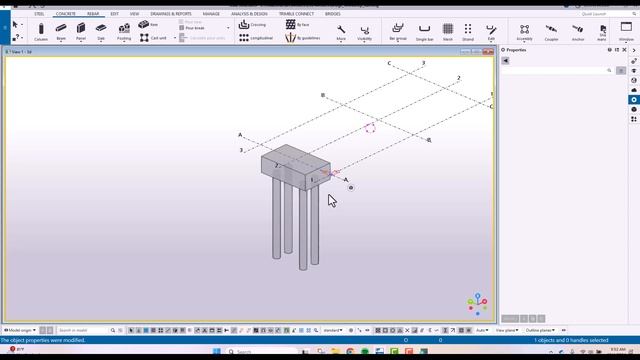Image resolution: width=640 pixels, height=360 pixels.
Task: Close the Properties side pane
Action: click(624, 50)
